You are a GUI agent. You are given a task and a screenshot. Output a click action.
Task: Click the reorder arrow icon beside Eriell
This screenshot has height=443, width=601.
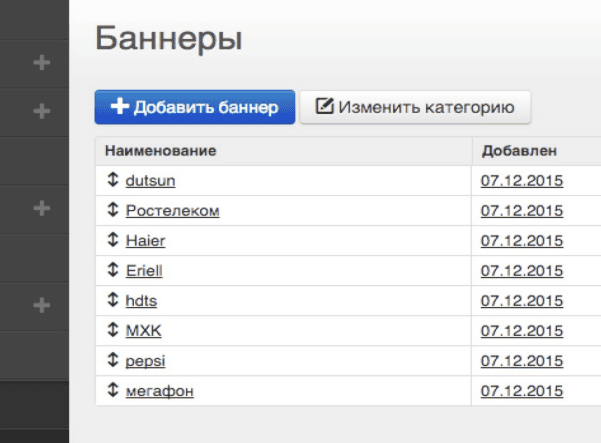click(x=113, y=269)
